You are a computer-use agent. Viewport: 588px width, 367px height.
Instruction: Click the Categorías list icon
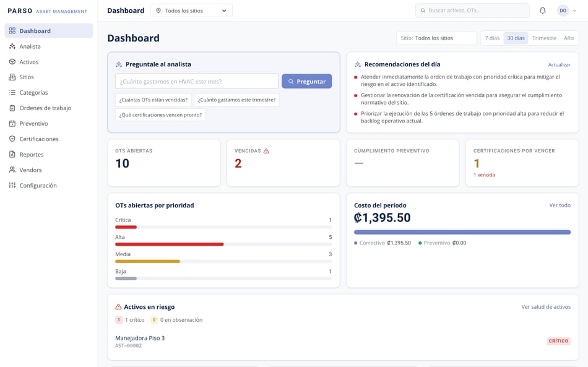12,92
